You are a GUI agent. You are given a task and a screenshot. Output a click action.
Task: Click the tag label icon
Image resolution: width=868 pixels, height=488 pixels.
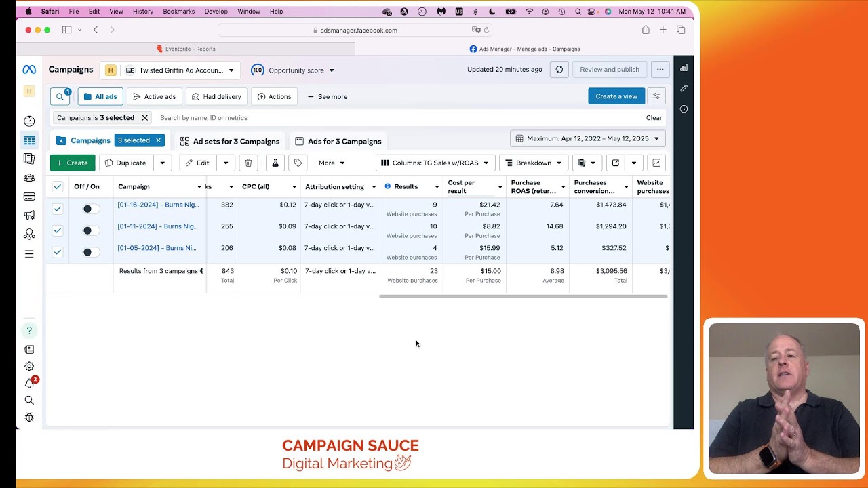[x=298, y=163]
